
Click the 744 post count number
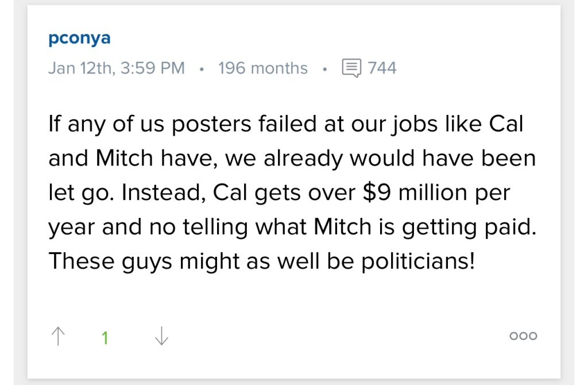pyautogui.click(x=382, y=68)
